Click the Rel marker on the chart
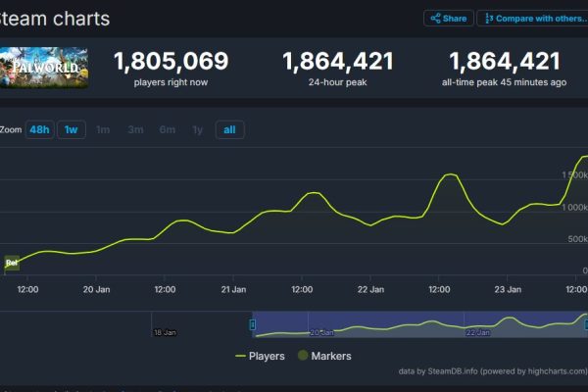 (12, 263)
